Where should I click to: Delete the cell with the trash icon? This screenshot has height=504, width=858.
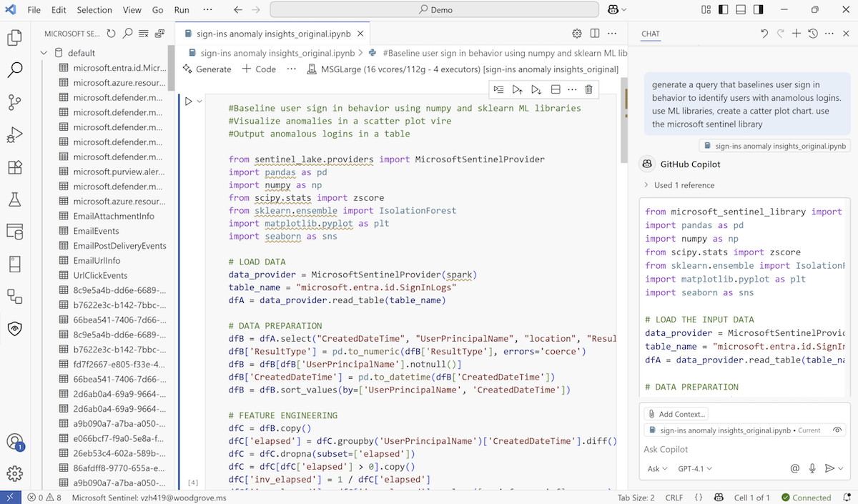[588, 89]
